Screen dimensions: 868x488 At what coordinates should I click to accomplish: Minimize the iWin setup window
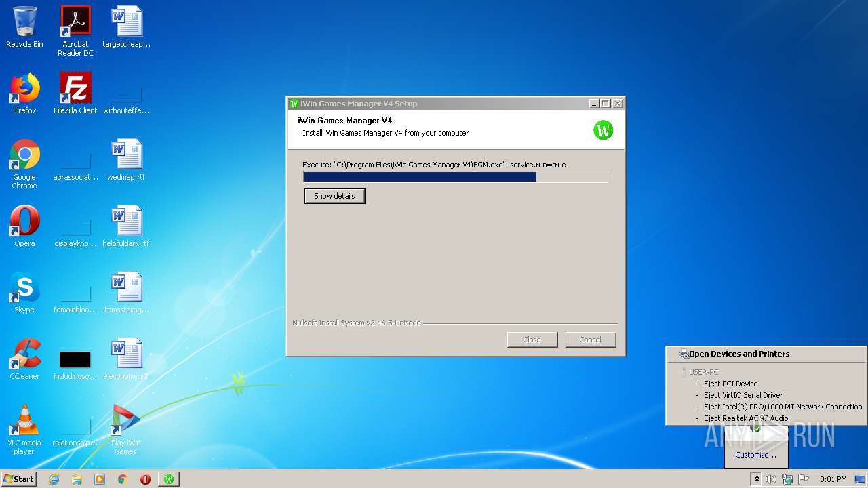[x=594, y=104]
